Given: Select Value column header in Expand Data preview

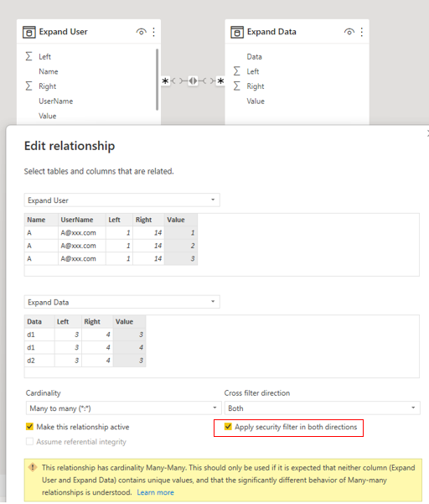Looking at the screenshot, I should click(x=129, y=322).
